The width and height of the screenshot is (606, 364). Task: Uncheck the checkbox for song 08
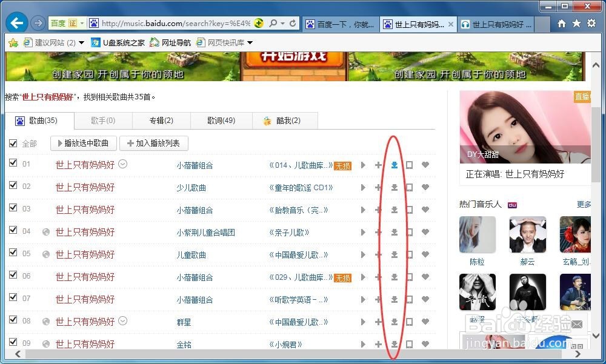(x=13, y=320)
